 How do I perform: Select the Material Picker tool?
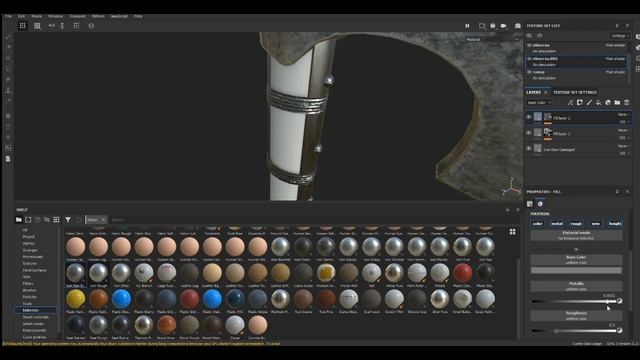click(8, 100)
